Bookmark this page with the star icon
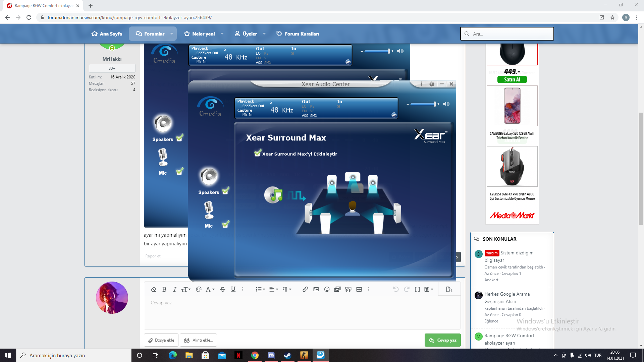The width and height of the screenshot is (644, 362). click(x=612, y=17)
